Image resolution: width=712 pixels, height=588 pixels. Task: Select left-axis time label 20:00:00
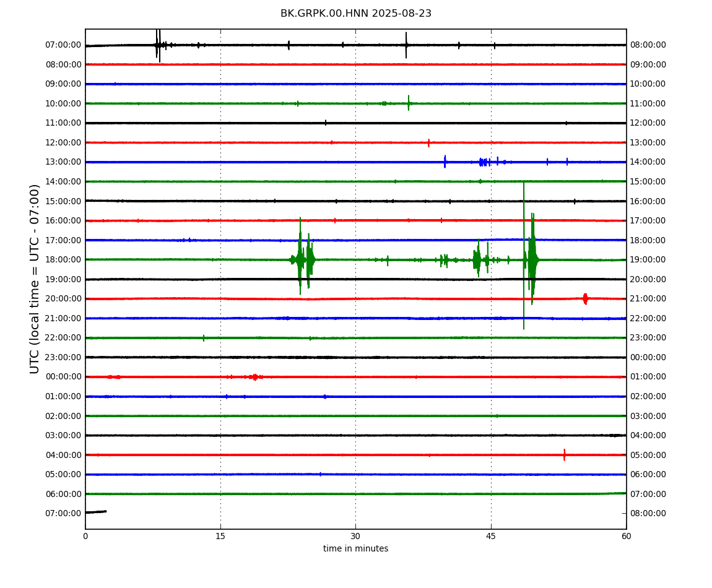coord(64,299)
